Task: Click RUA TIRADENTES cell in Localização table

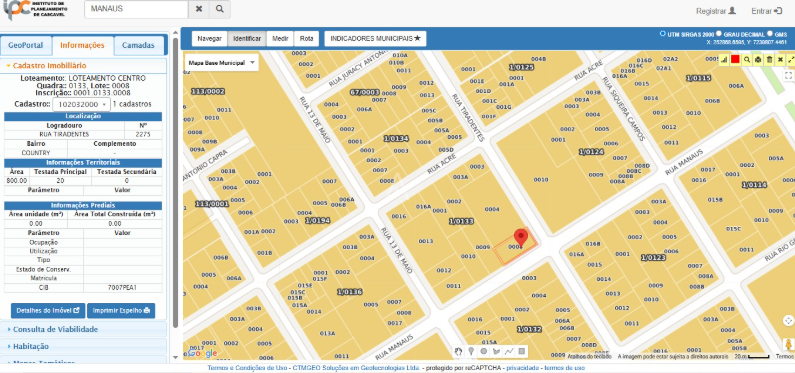Action: (64, 134)
